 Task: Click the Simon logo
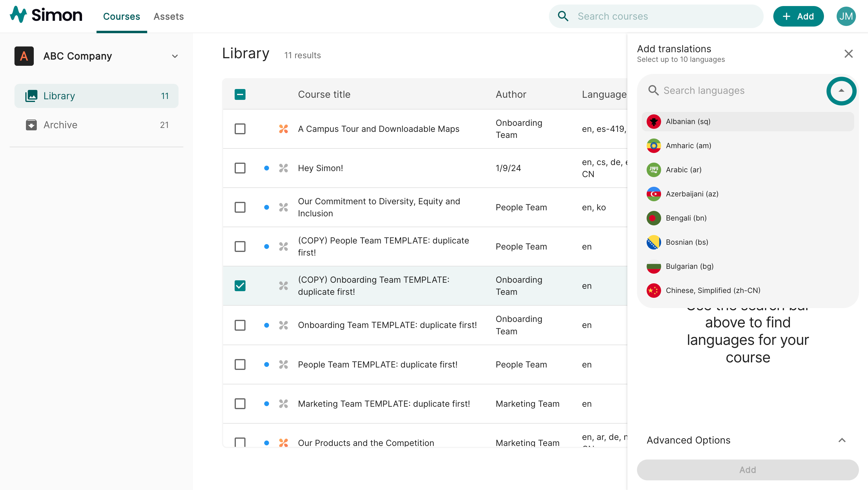click(x=46, y=15)
